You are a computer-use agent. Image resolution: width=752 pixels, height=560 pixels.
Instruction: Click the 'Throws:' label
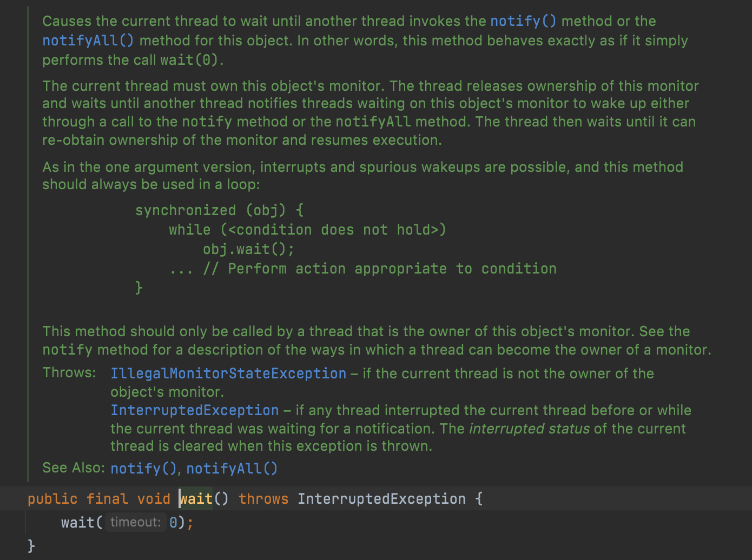(69, 372)
